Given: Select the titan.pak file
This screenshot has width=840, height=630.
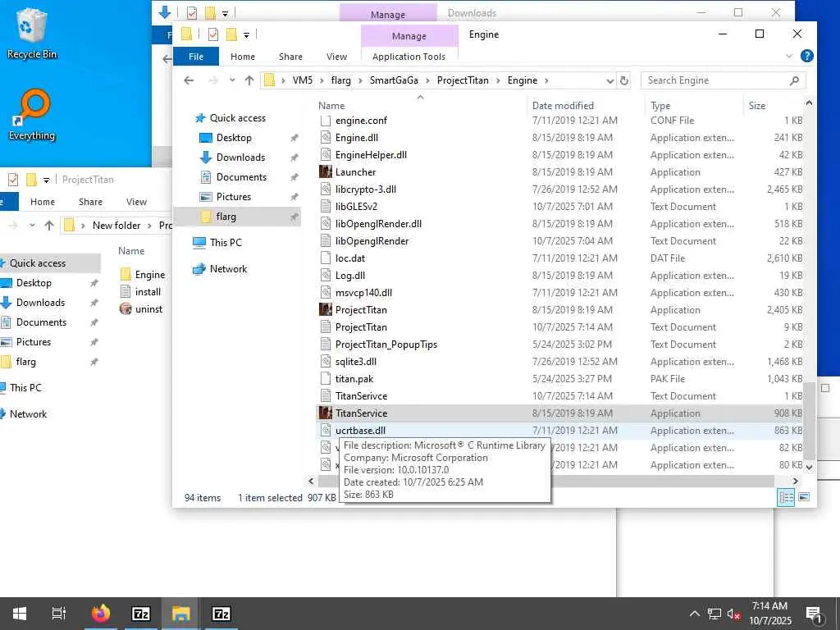Looking at the screenshot, I should pyautogui.click(x=354, y=379).
